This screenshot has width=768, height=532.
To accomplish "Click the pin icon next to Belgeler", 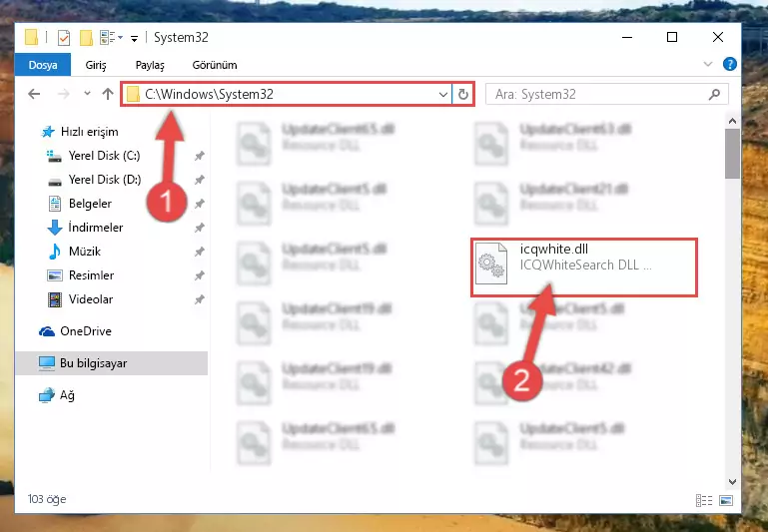I will 200,204.
